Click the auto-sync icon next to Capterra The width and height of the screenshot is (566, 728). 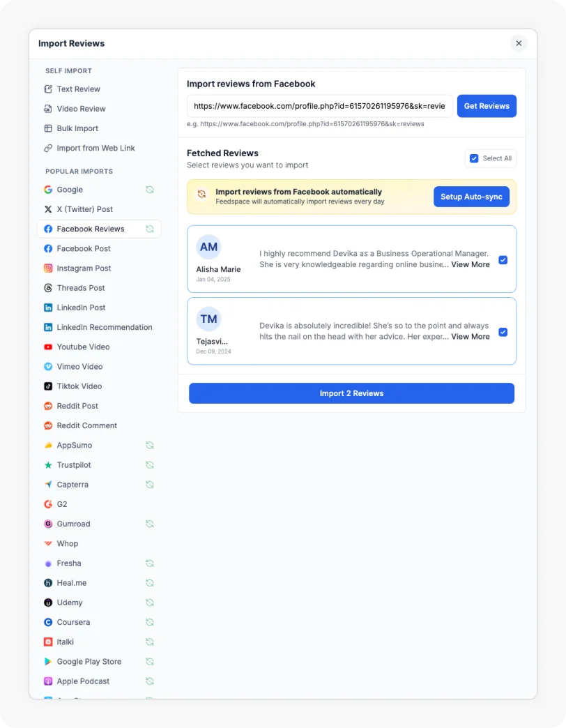point(149,484)
